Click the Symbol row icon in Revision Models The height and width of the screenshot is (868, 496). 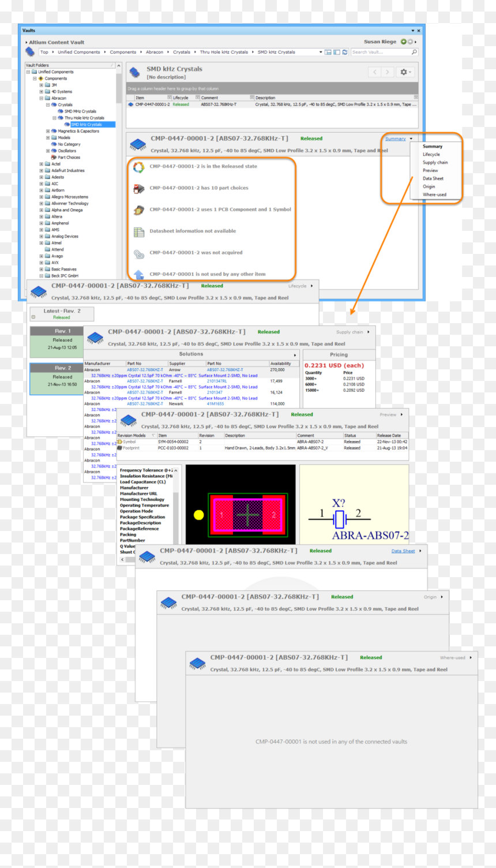pyautogui.click(x=119, y=442)
